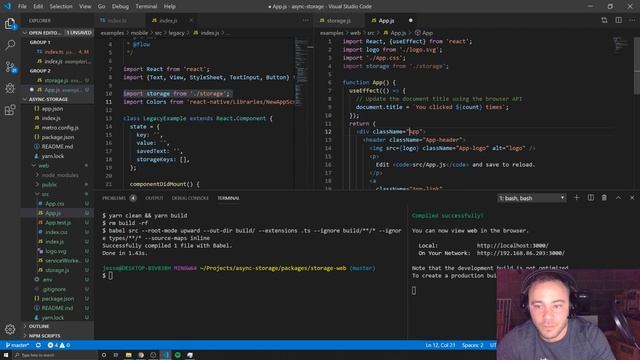Click the Windows taskbar search box
640x360 pixels.
point(55,355)
